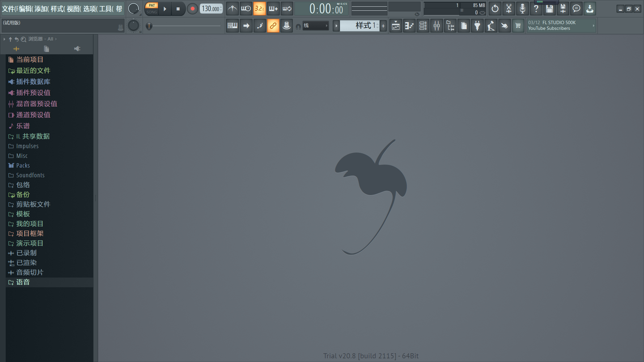Open help with question mark icon

coord(536,8)
